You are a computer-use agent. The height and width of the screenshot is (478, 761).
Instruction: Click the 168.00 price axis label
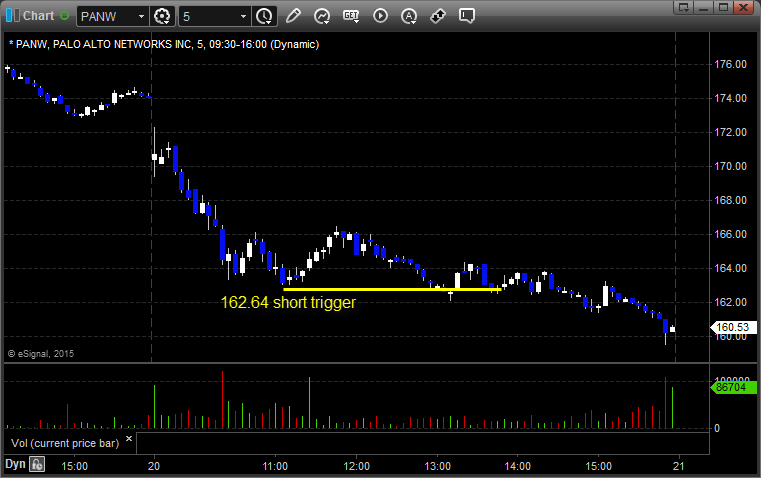[730, 200]
